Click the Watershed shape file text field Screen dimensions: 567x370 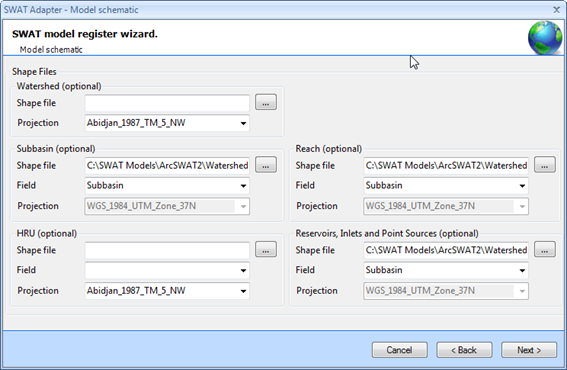coord(167,103)
